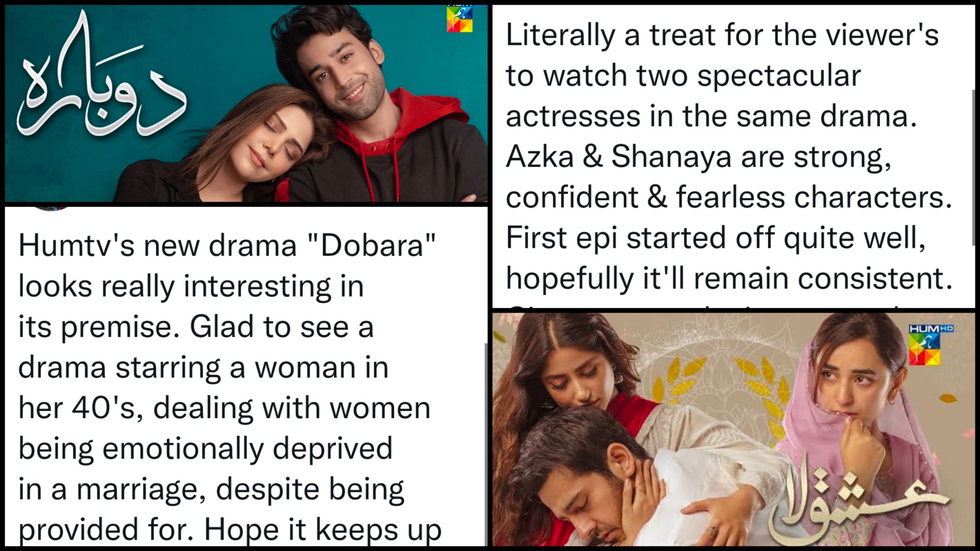Click the scrollbar beside the Humtv's new drama tweet
The height and width of the screenshot is (551, 980).
click(485, 445)
